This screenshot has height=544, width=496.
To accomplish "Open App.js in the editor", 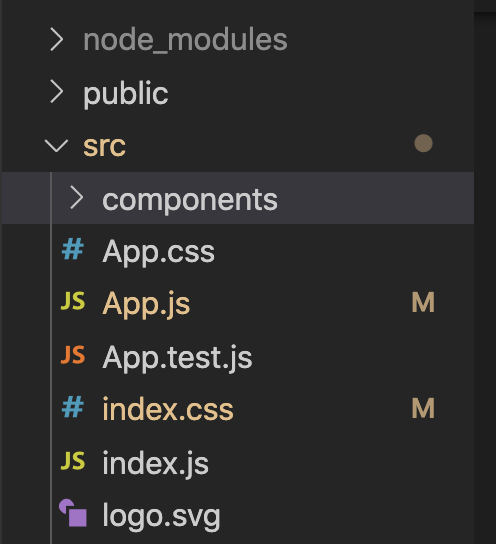I will [146, 304].
